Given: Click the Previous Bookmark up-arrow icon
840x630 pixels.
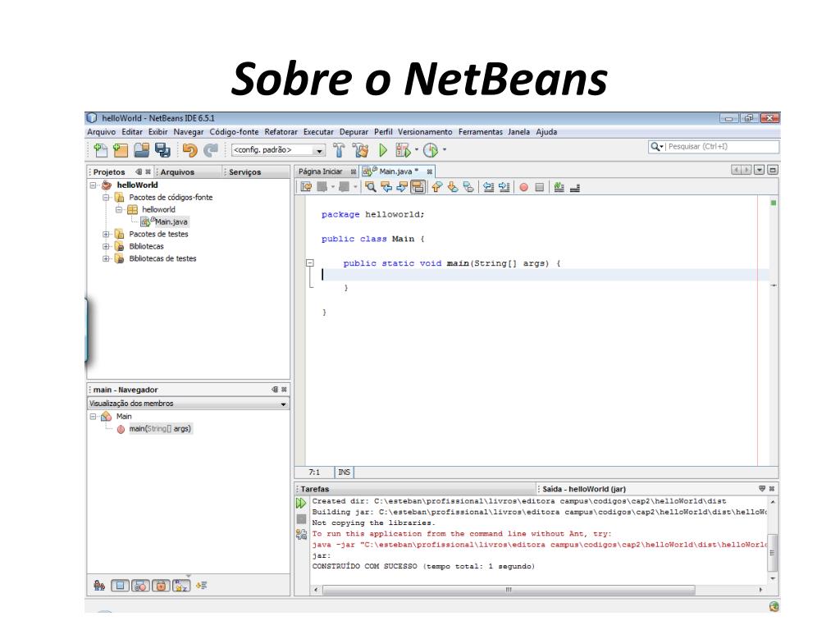Looking at the screenshot, I should point(436,187).
